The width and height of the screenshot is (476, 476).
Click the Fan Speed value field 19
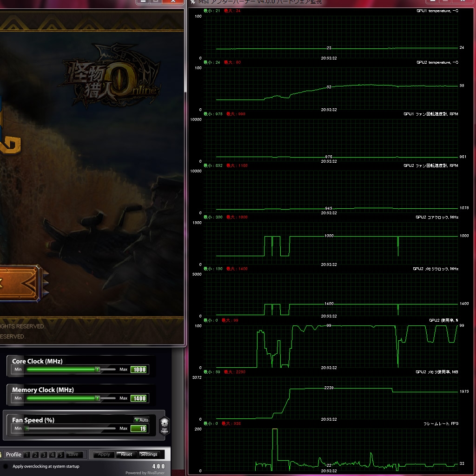139,428
